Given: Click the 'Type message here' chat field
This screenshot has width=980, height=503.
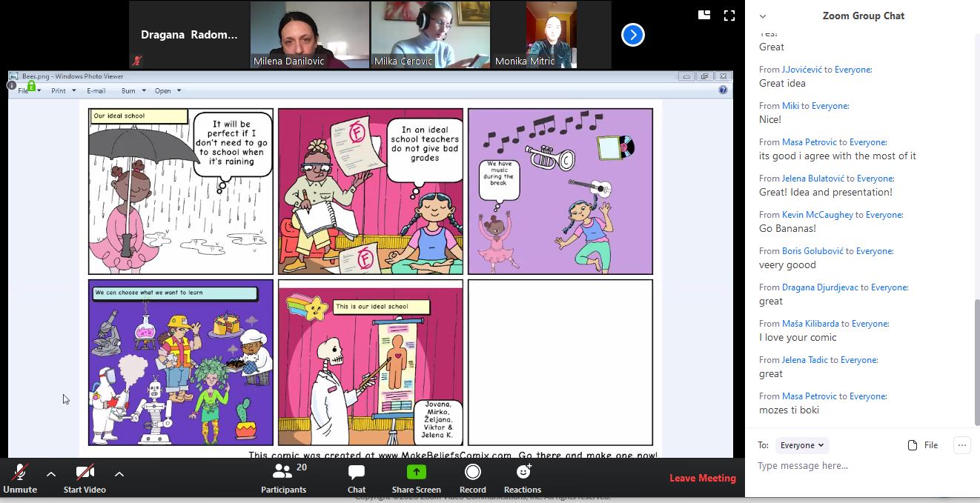Looking at the screenshot, I should 852,466.
